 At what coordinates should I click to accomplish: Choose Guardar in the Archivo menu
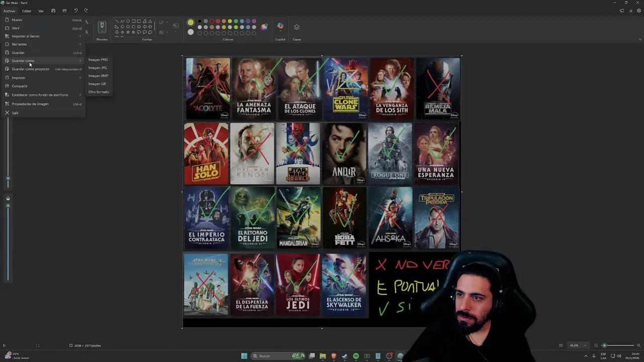[44, 53]
